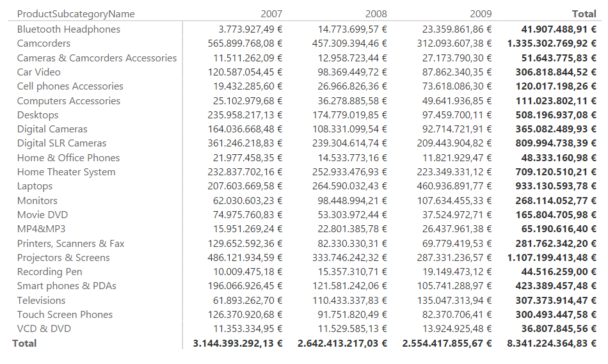The height and width of the screenshot is (364, 608).
Task: Click the ProductSubcategoryName column header
Action: [x=76, y=14]
